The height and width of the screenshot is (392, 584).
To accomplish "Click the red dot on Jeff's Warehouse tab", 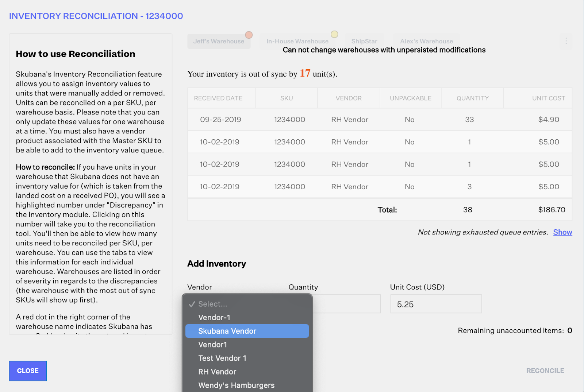I will pos(249,35).
